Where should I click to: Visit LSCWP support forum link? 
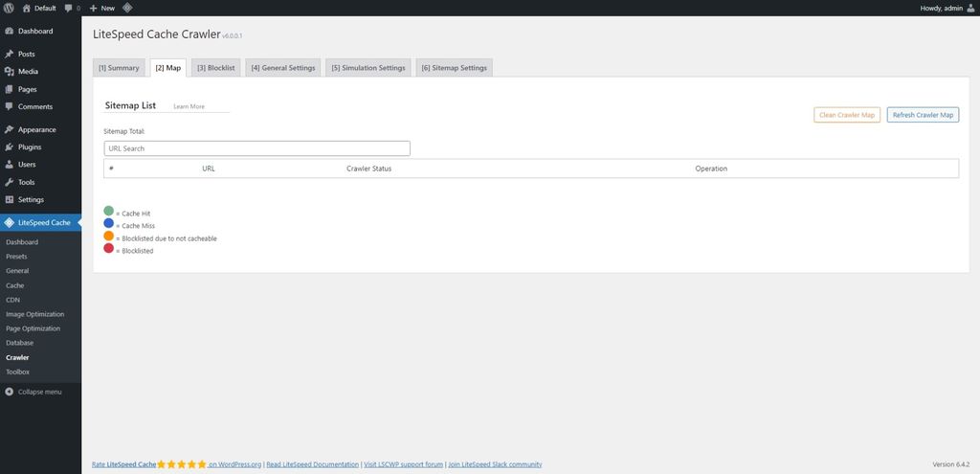pyautogui.click(x=404, y=464)
